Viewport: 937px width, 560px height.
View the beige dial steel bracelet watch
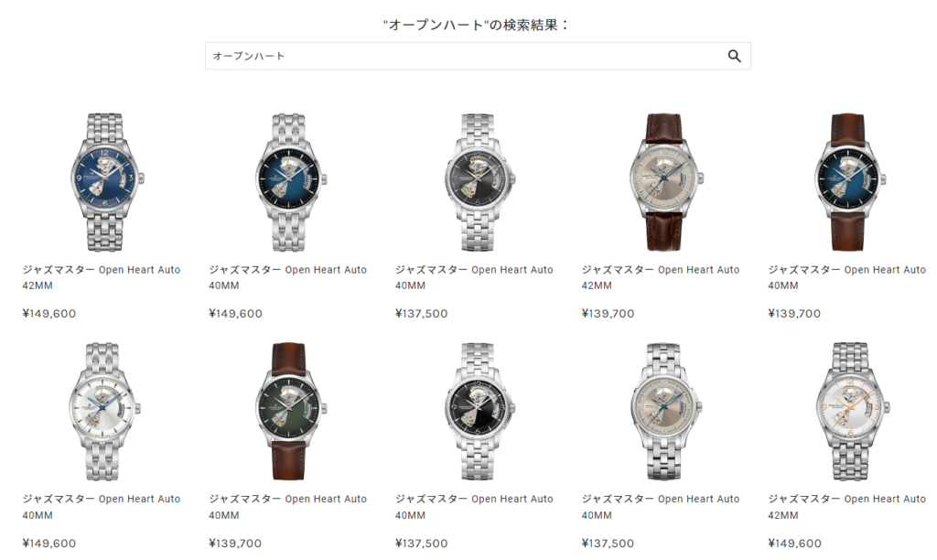[x=665, y=411]
